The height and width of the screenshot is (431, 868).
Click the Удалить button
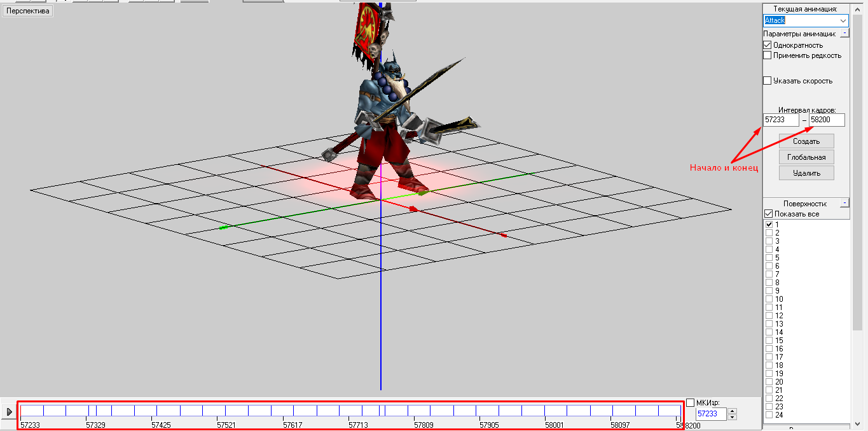click(x=806, y=173)
